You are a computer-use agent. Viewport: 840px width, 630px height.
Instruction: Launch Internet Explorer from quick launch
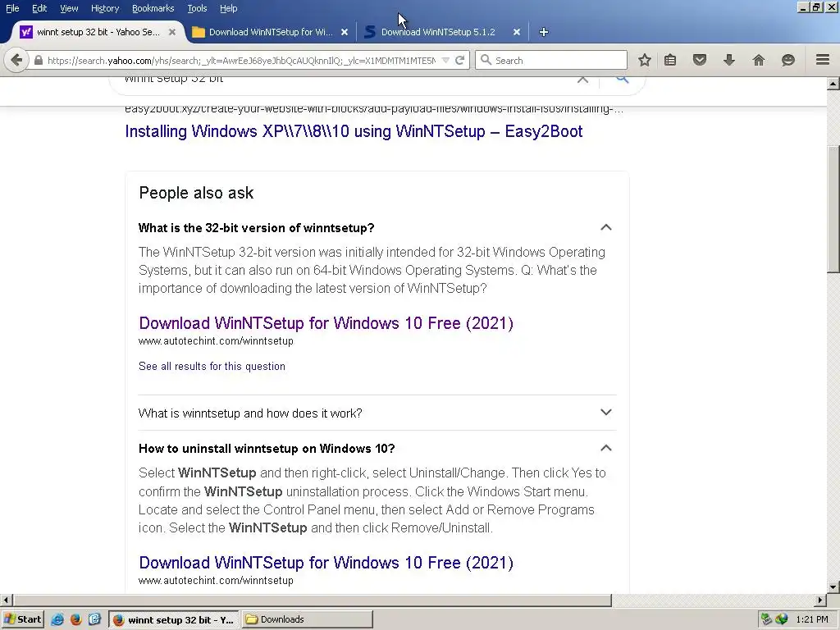click(x=57, y=619)
